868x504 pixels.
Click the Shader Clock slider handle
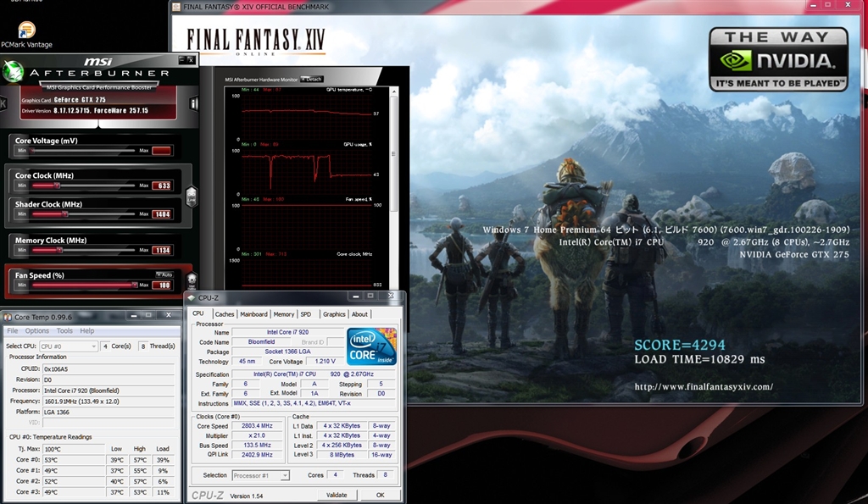(64, 214)
